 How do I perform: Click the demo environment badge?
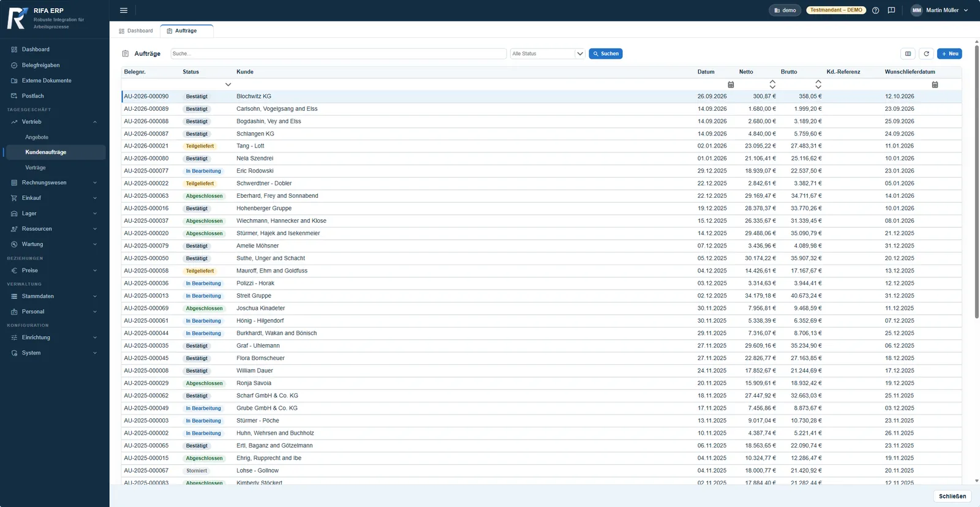click(x=785, y=10)
